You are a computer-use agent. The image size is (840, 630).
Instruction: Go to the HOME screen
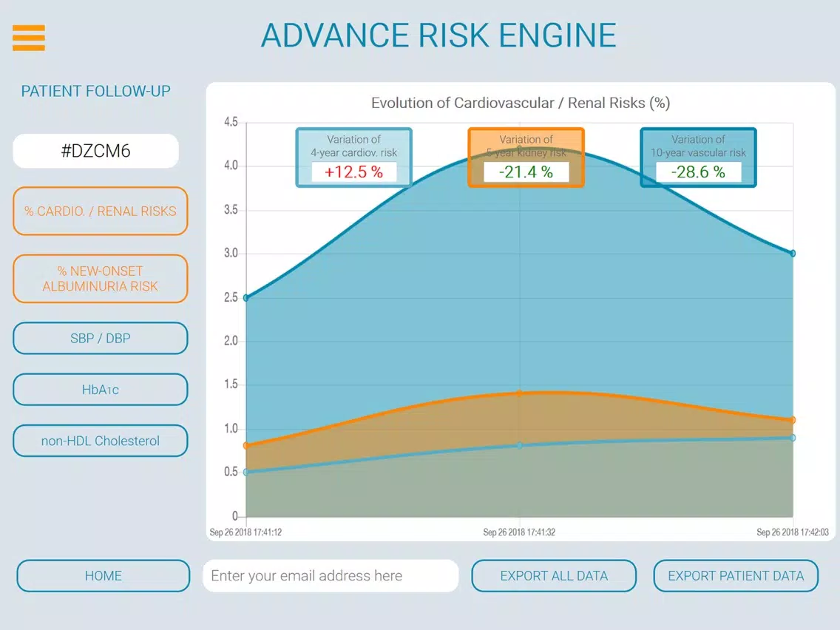click(x=104, y=576)
